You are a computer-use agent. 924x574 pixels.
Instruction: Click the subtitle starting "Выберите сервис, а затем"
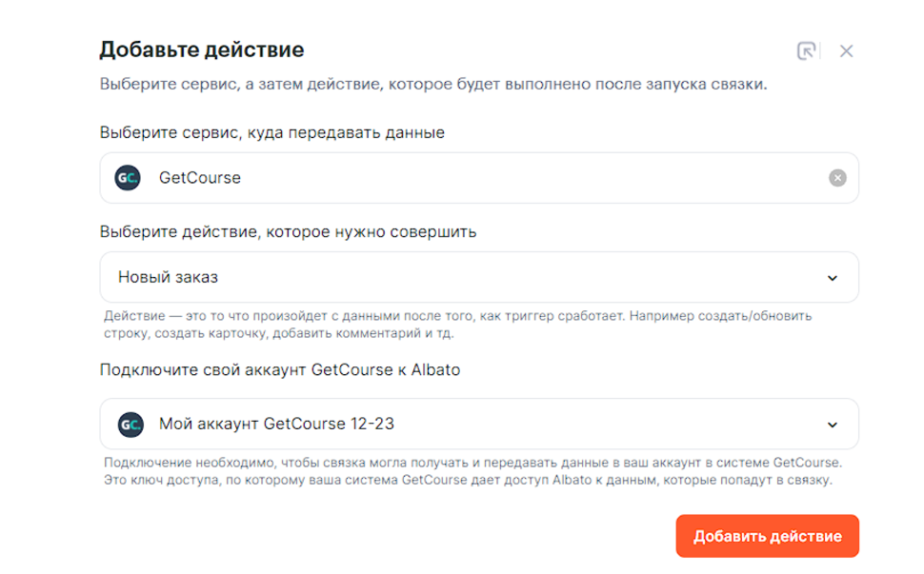coord(433,84)
